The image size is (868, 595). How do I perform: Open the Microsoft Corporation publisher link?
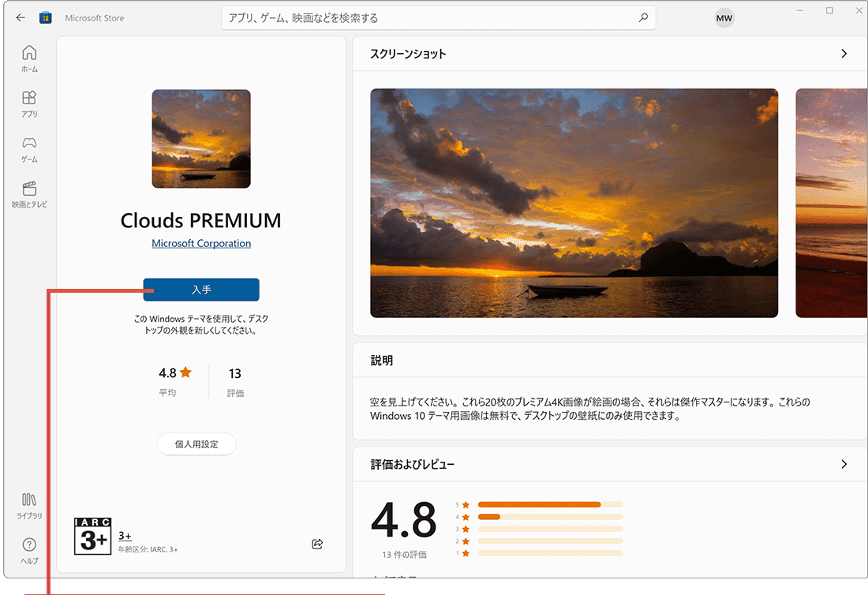point(201,244)
